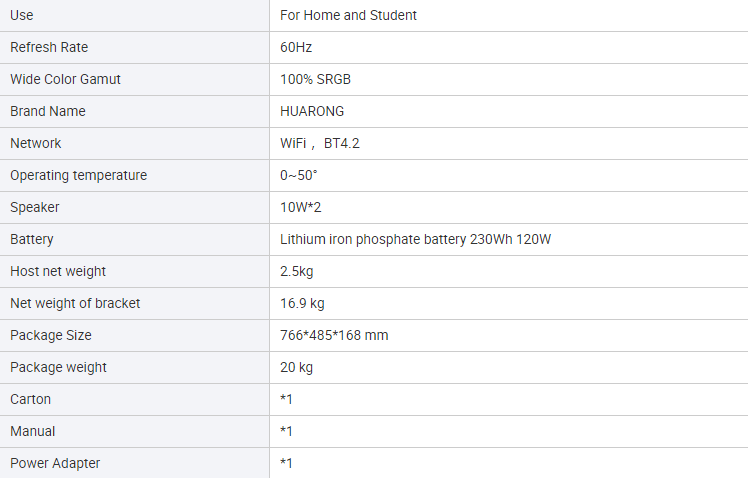Click the 'Brand Name' label

[48, 111]
